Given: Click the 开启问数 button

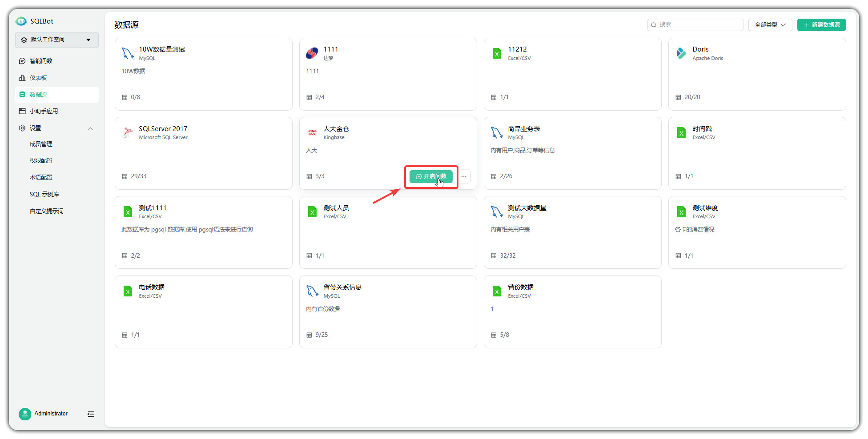Looking at the screenshot, I should [431, 176].
